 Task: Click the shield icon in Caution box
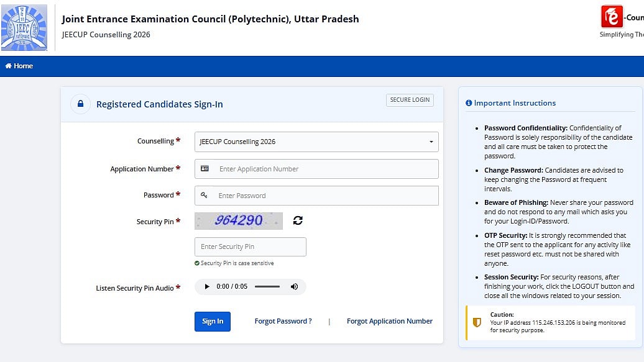point(477,322)
